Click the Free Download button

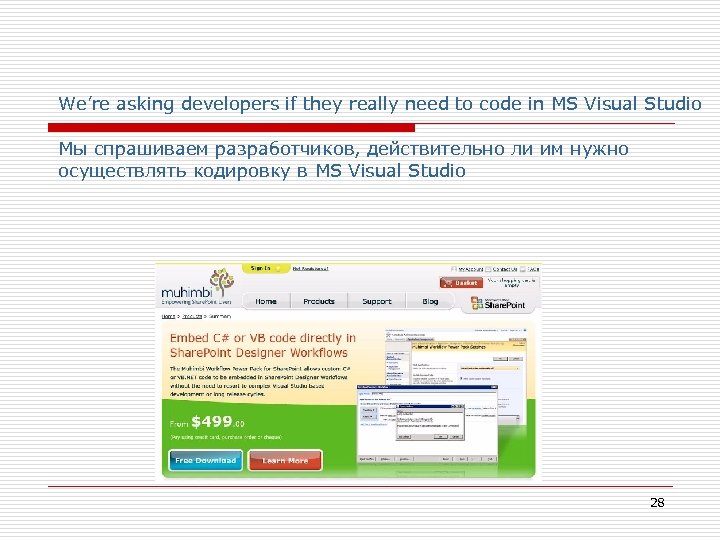click(x=206, y=460)
